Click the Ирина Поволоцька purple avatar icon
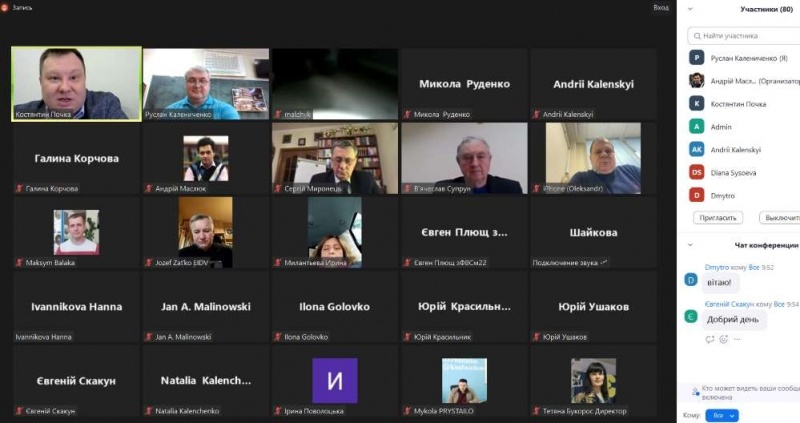Image resolution: width=800 pixels, height=423 pixels. point(335,381)
